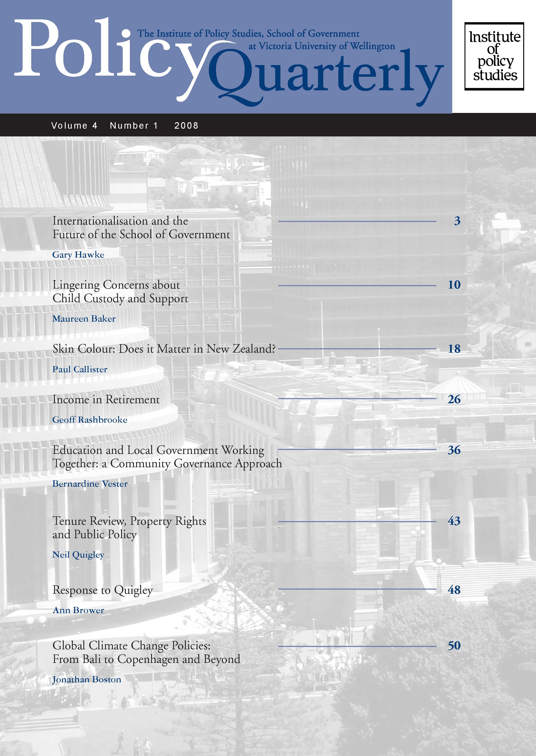
Task: Click author name Jonathan Boston
Action: (87, 680)
